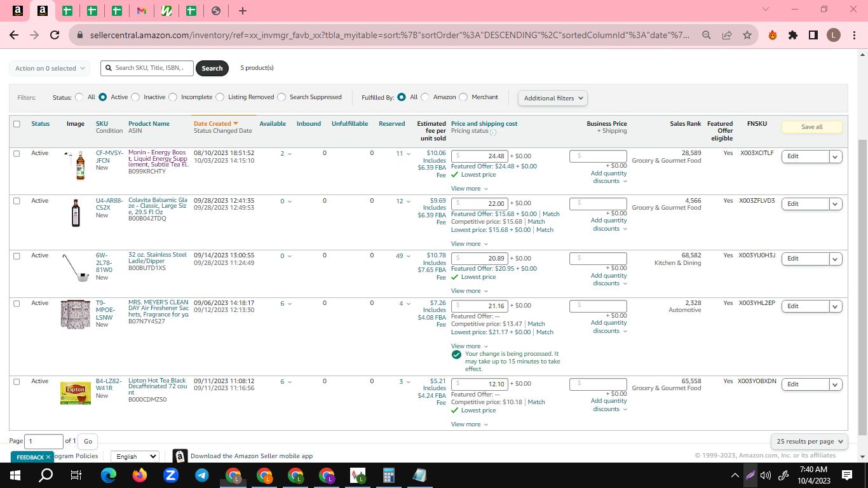Image resolution: width=868 pixels, height=488 pixels.
Task: Click the Pricing status info icon
Action: [x=493, y=132]
